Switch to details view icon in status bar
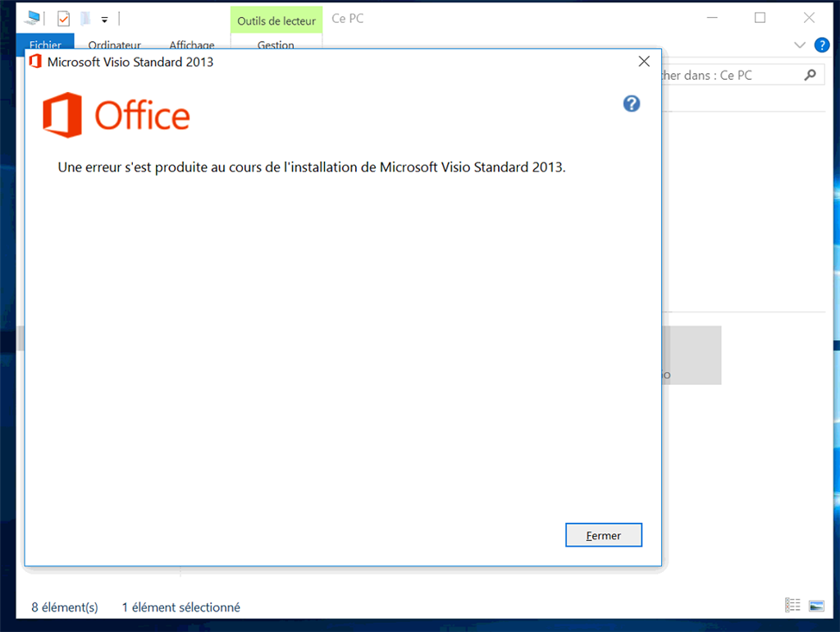Viewport: 840px width, 632px height. pyautogui.click(x=792, y=605)
